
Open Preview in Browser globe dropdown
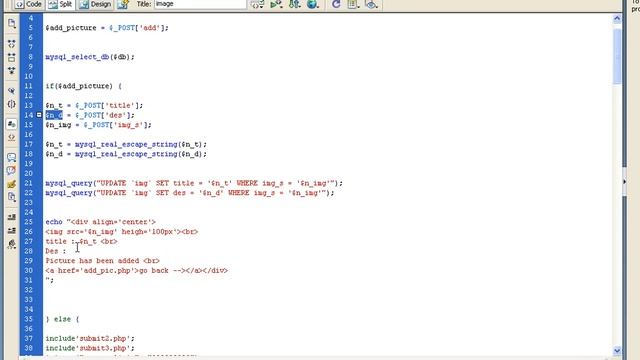(x=313, y=4)
